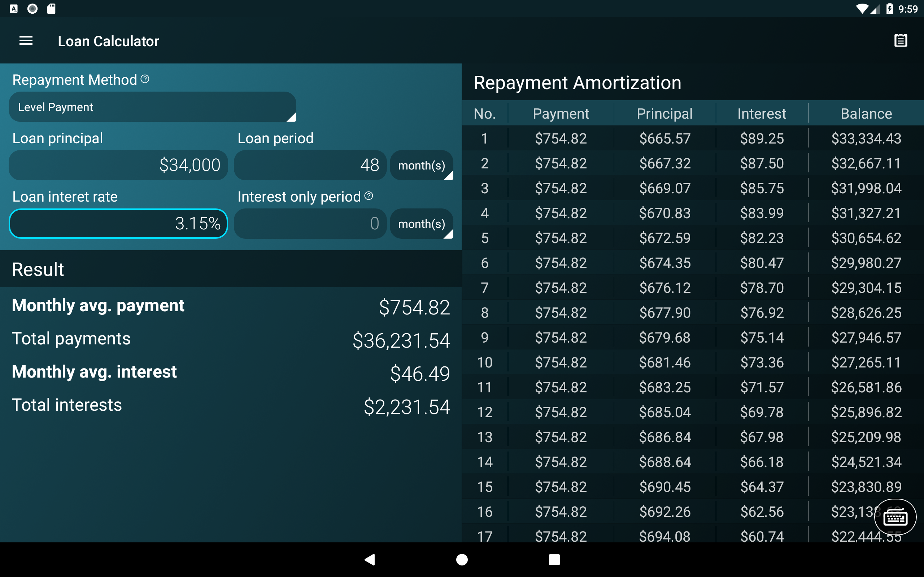Tap the interest only period value field
924x577 pixels.
pyautogui.click(x=310, y=224)
